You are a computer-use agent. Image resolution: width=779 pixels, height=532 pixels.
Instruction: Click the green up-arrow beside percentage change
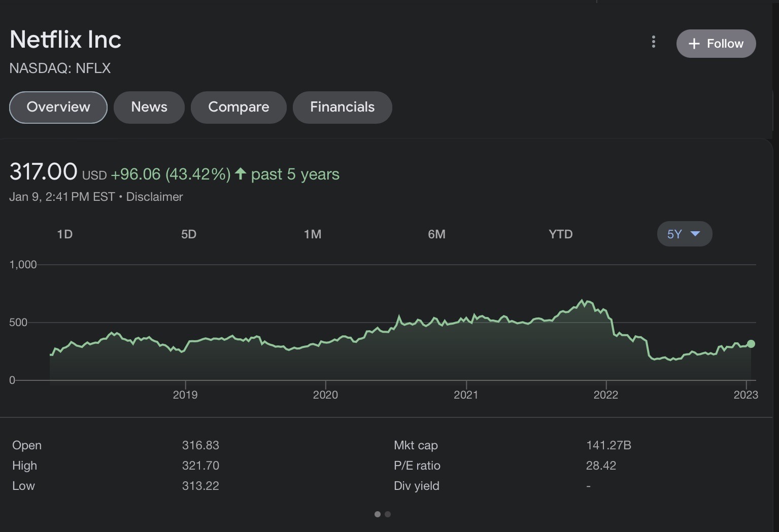click(x=241, y=174)
